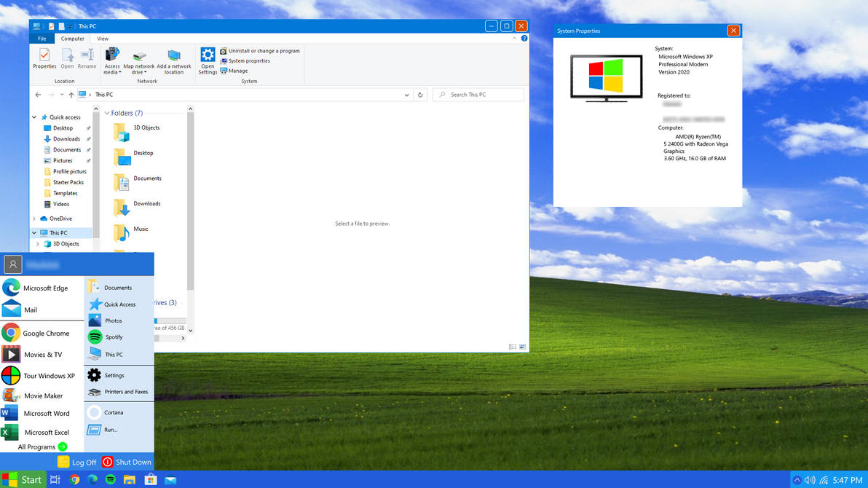Choose Add a network location
The image size is (868, 488).
click(174, 61)
